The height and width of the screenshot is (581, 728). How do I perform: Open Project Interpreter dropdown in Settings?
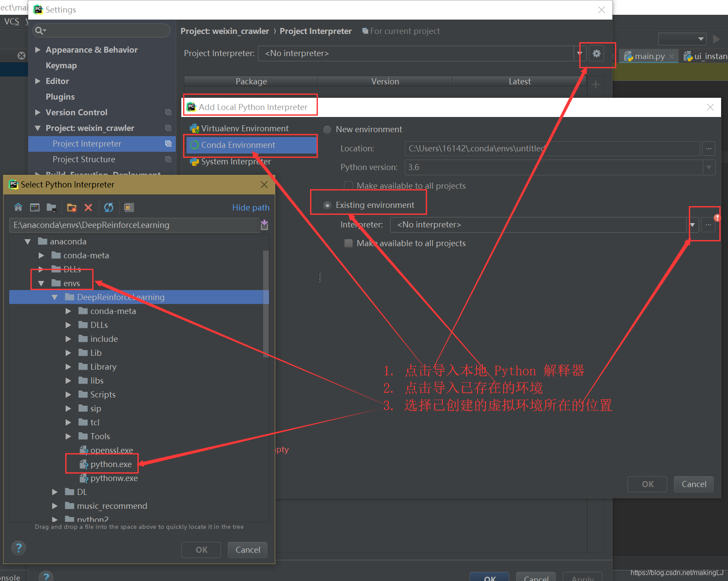(580, 53)
